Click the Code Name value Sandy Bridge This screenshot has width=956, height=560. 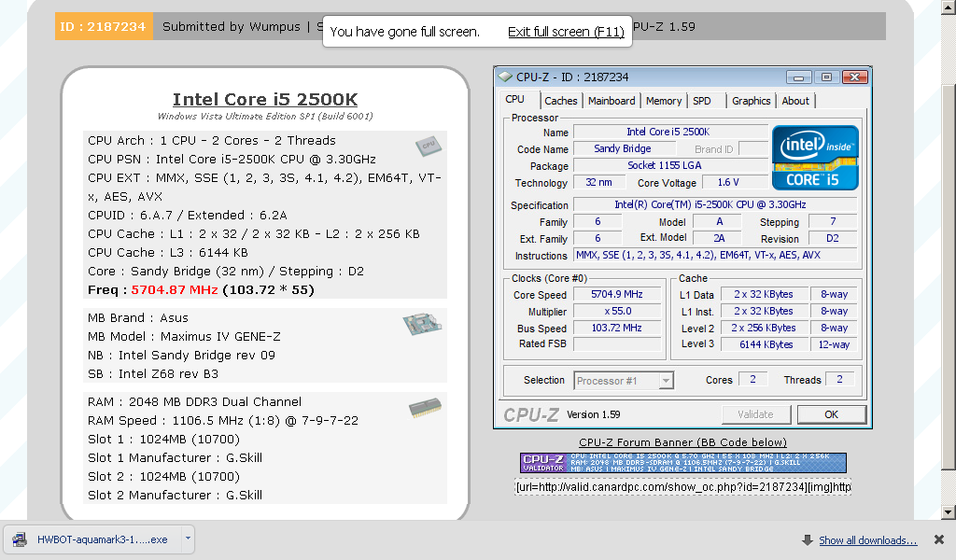coord(623,148)
